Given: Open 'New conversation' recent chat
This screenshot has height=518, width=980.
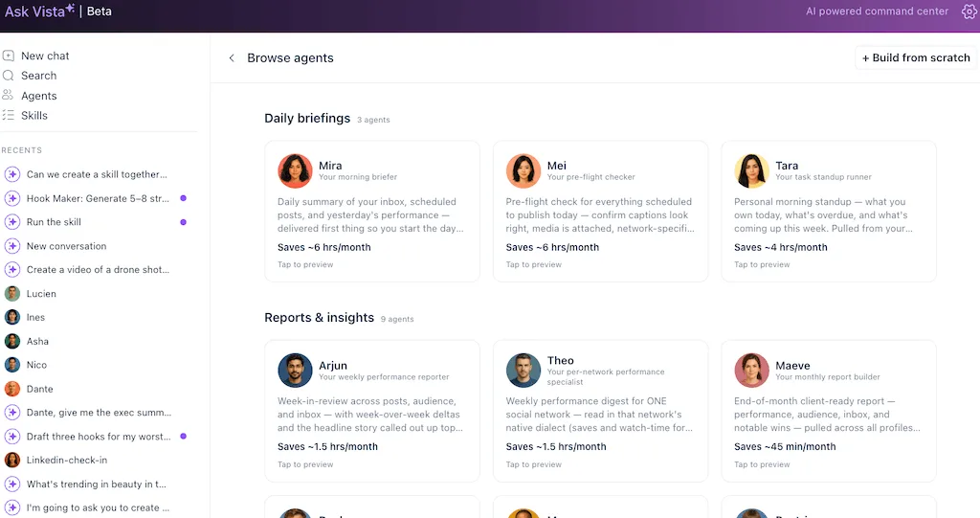Looking at the screenshot, I should pos(66,246).
